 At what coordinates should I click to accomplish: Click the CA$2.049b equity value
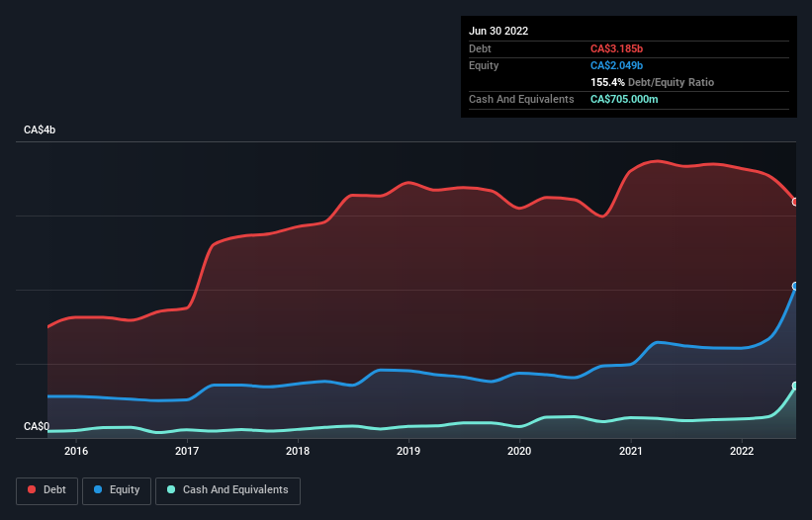pos(616,65)
